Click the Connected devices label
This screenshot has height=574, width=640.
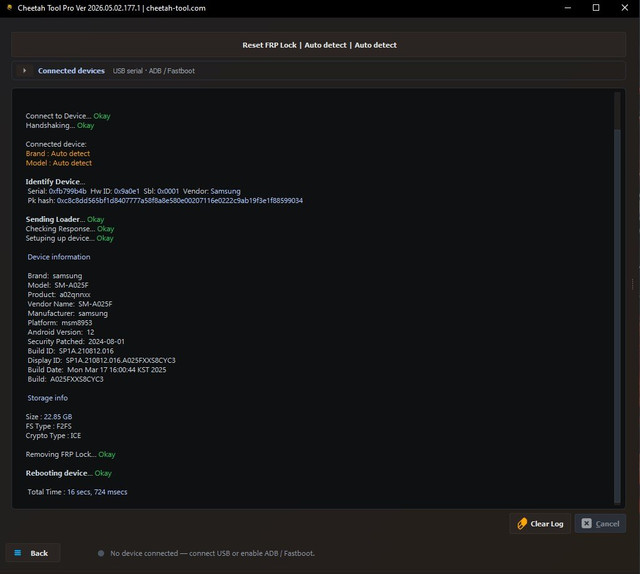[71, 71]
